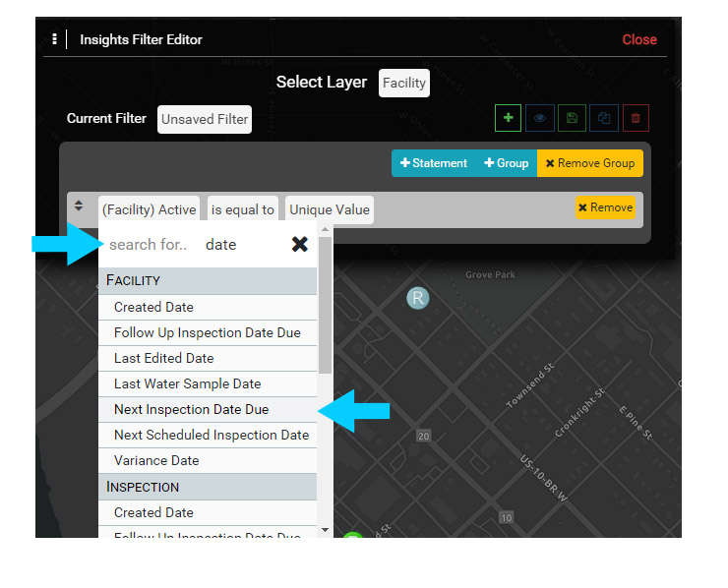This screenshot has width=728, height=588.
Task: Open the Facility layer dropdown
Action: coord(404,83)
